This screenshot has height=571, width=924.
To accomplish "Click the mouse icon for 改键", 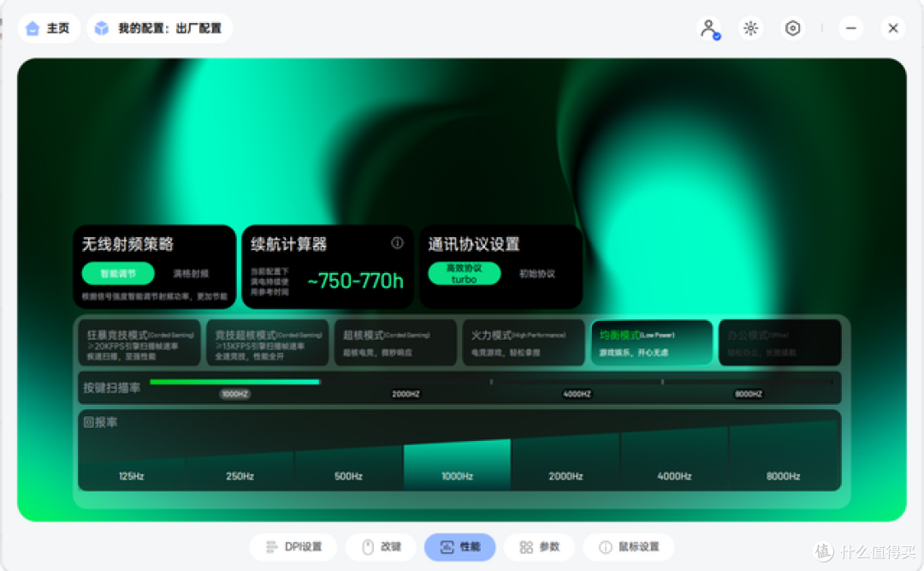I will [368, 547].
